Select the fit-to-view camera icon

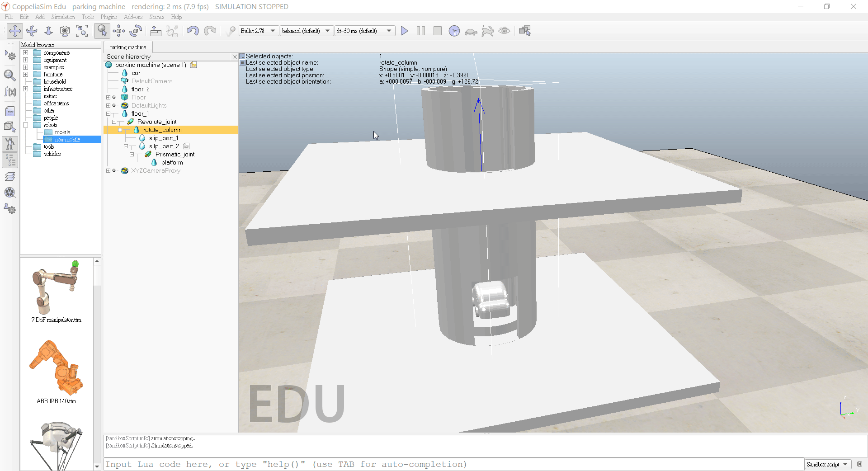click(x=82, y=31)
